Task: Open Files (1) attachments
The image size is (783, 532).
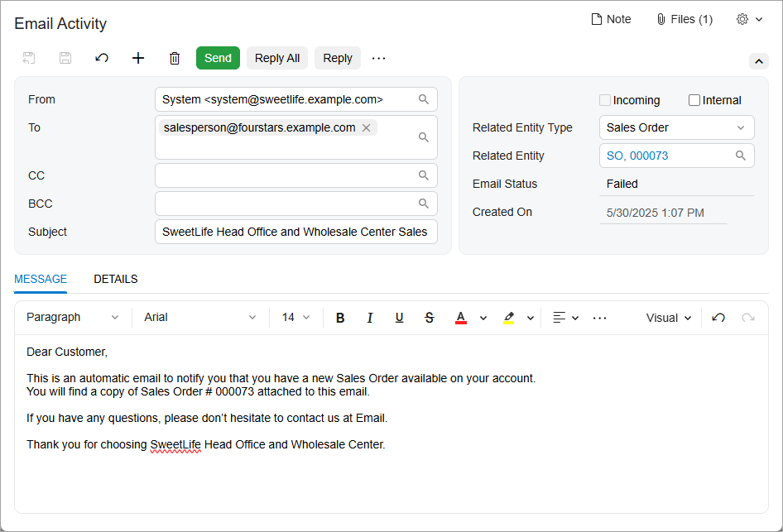Action: pos(685,20)
